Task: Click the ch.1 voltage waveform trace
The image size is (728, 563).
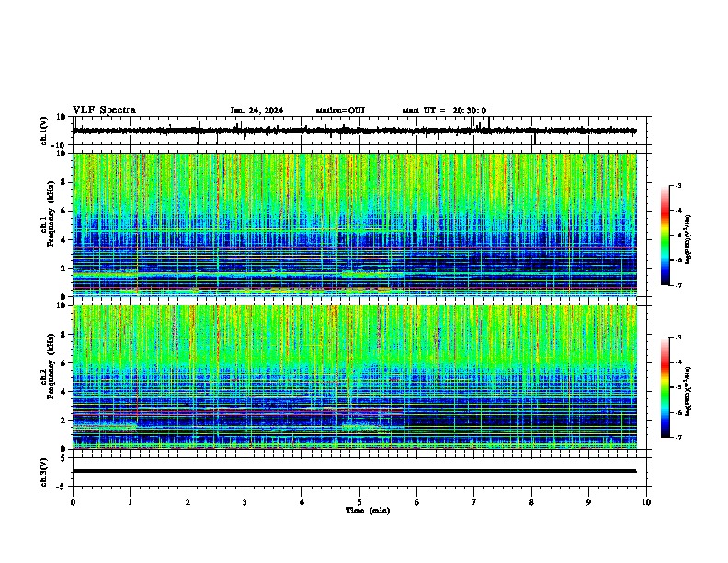Action: (x=354, y=131)
